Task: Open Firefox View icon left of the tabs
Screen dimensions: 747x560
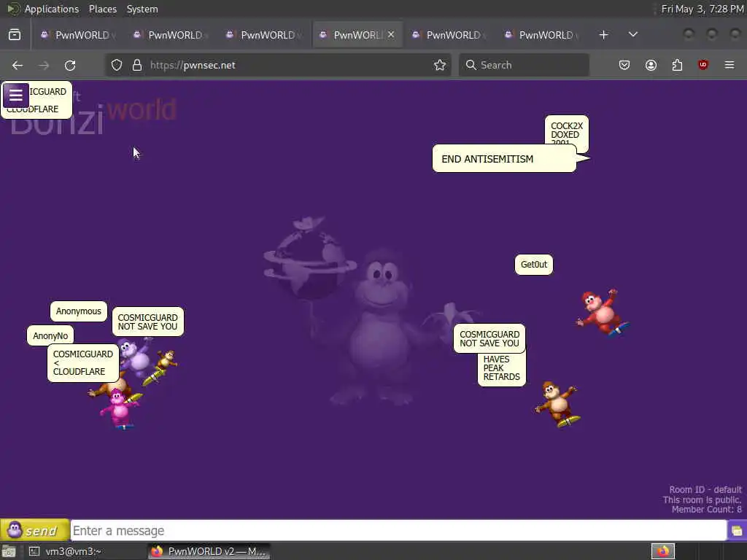Action: 15,35
